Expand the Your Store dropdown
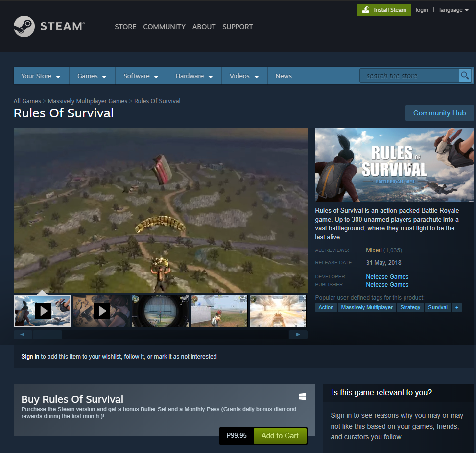476x453 pixels. [x=41, y=76]
